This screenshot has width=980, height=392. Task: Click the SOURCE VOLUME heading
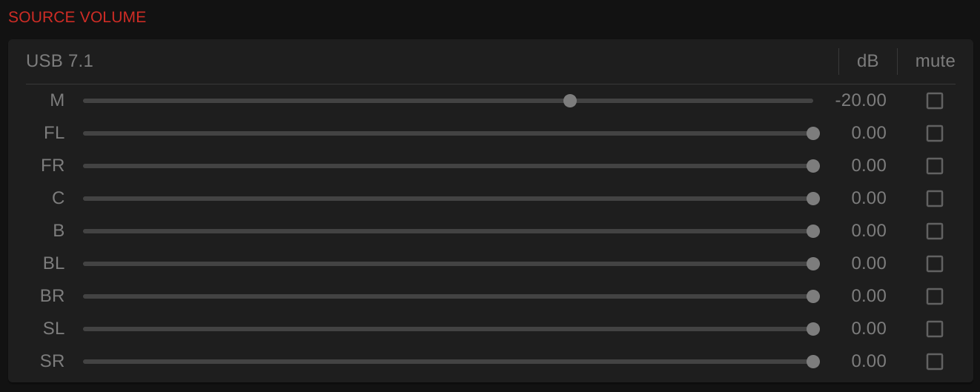click(77, 17)
